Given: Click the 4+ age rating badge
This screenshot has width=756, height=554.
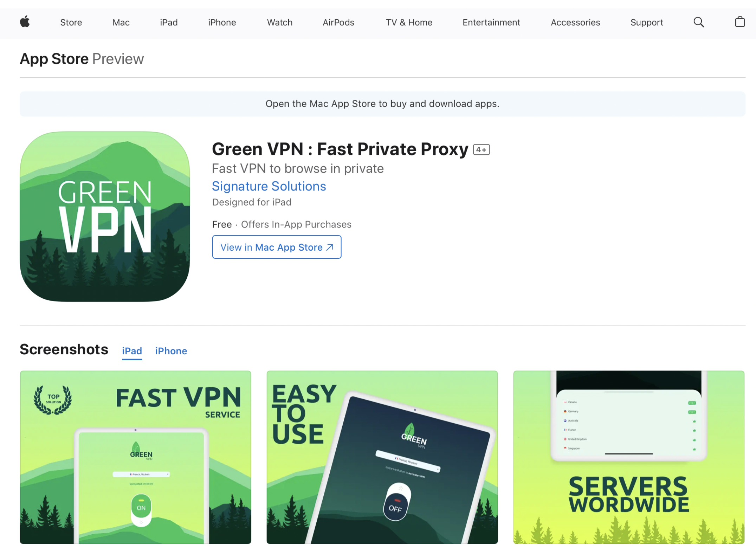Looking at the screenshot, I should tap(481, 150).
